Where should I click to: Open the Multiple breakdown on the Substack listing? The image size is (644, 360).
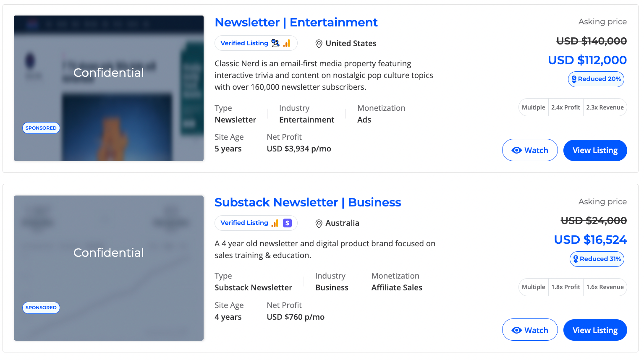(533, 287)
